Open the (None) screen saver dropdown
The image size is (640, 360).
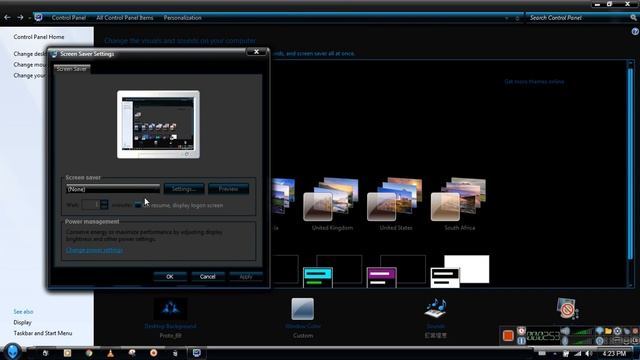(x=113, y=189)
